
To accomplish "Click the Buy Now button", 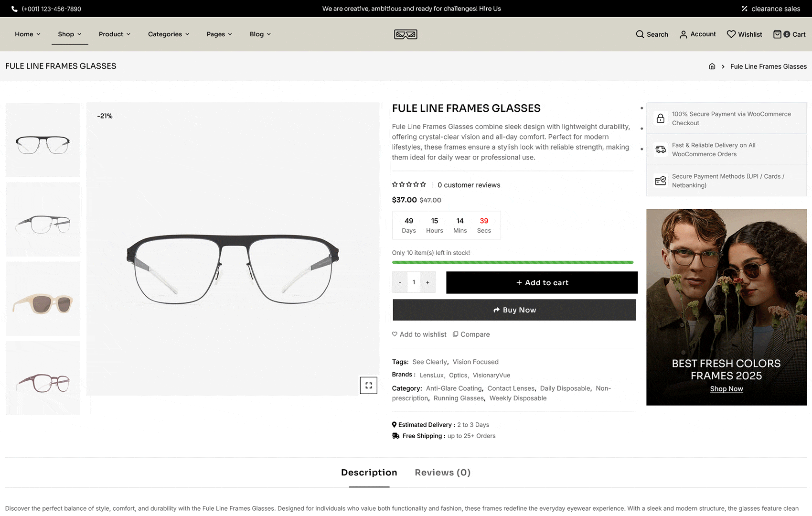I will point(514,310).
